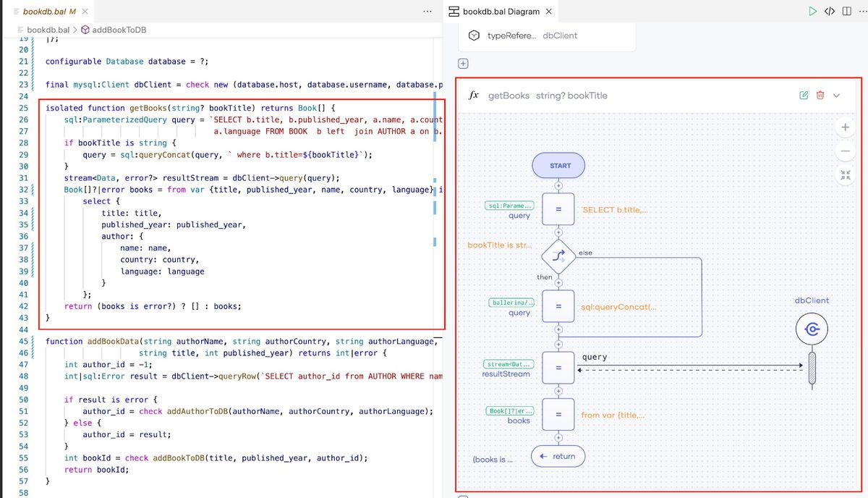Click the dbClient label in diagram
This screenshot has height=498, width=868.
pos(812,300)
